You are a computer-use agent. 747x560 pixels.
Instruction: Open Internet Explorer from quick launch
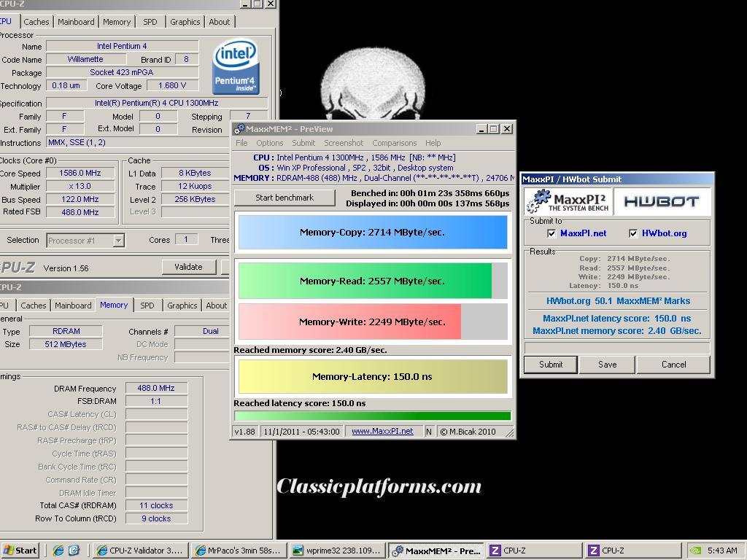pos(58,551)
